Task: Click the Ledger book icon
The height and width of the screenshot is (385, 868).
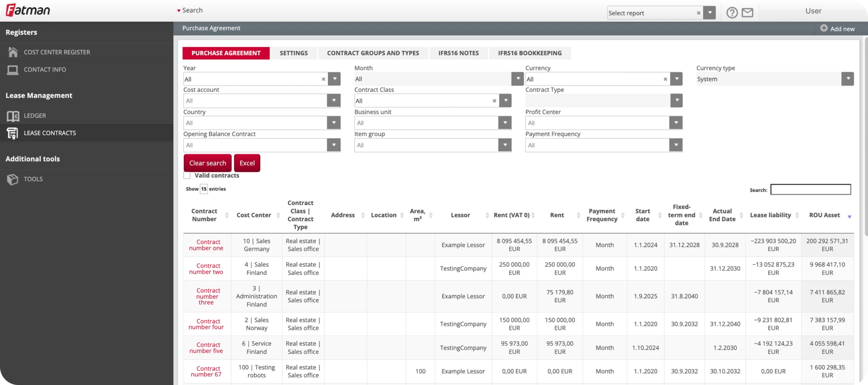Action: (13, 116)
